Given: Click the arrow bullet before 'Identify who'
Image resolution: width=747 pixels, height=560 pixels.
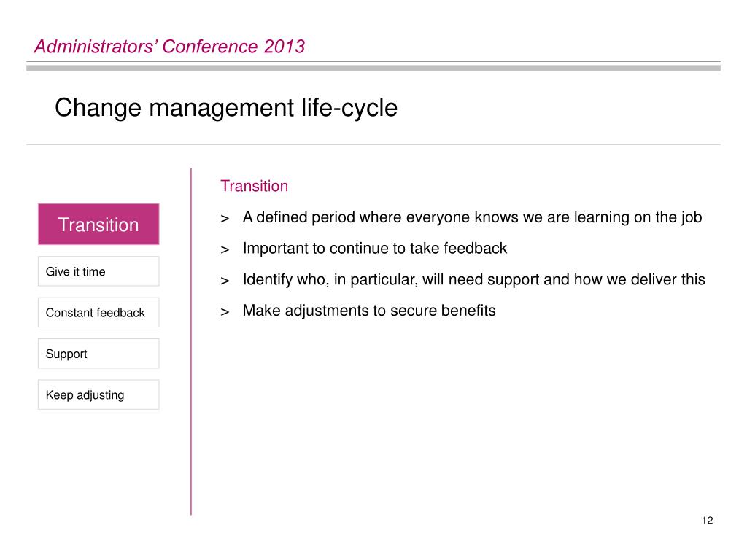Looking at the screenshot, I should click(225, 281).
